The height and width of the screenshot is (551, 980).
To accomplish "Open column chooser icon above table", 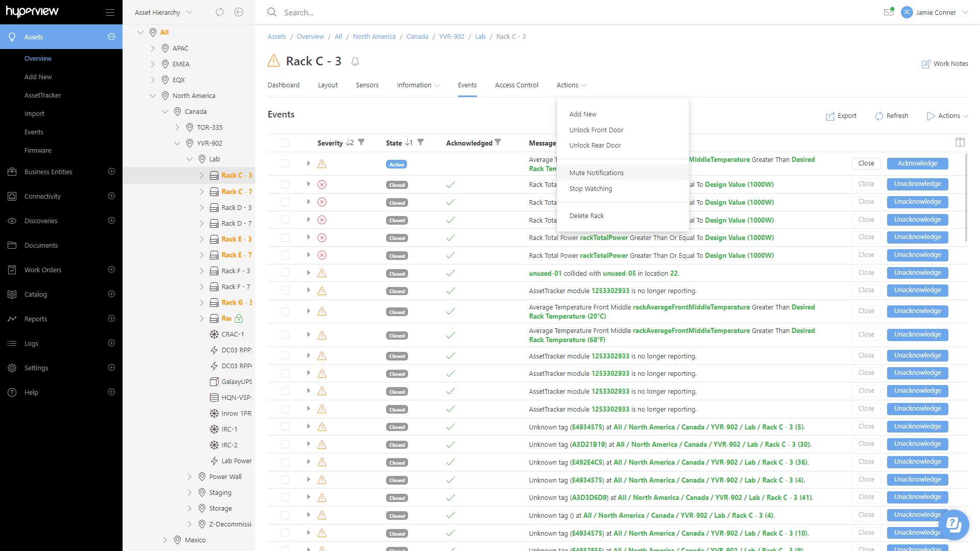I will pos(960,142).
